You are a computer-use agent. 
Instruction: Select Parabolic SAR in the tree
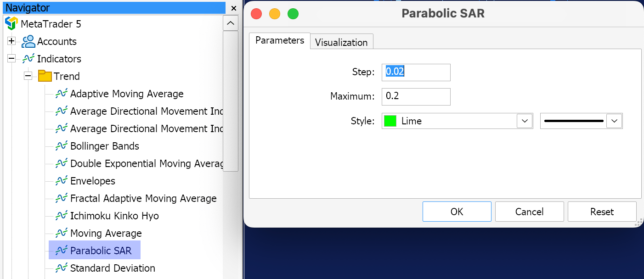101,251
